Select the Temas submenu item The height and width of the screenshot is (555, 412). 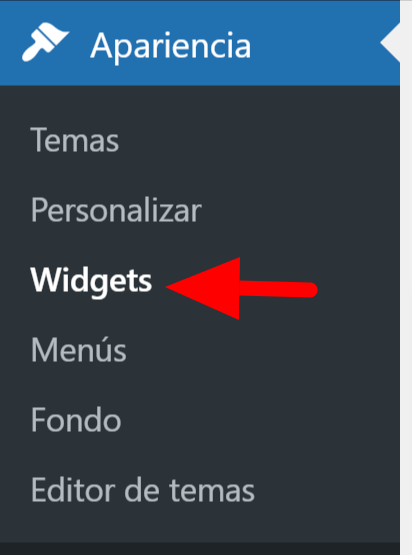coord(75,140)
